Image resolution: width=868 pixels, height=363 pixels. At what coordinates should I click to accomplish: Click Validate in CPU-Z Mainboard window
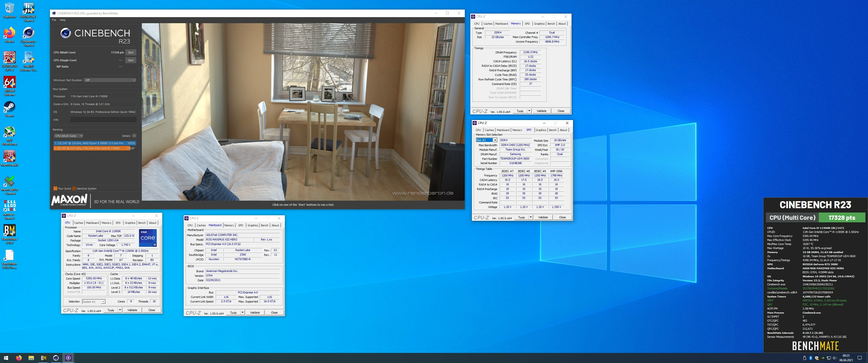[255, 313]
